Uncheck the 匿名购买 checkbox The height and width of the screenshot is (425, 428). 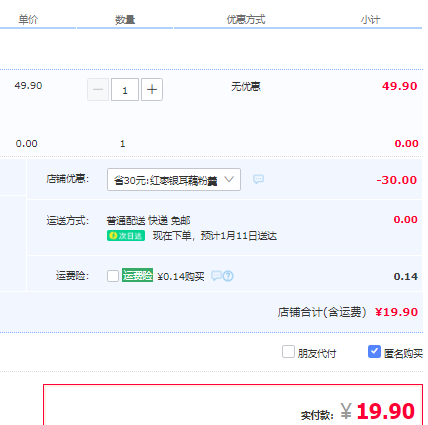374,352
